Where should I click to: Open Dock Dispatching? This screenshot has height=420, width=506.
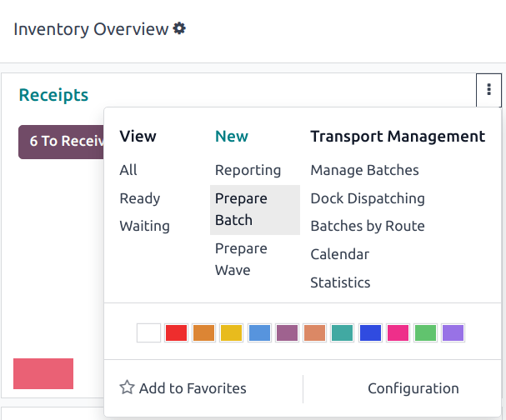[x=368, y=198]
